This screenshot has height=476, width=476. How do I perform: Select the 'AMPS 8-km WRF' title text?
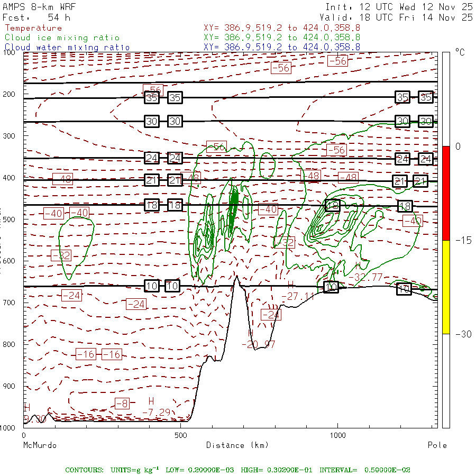click(39, 7)
